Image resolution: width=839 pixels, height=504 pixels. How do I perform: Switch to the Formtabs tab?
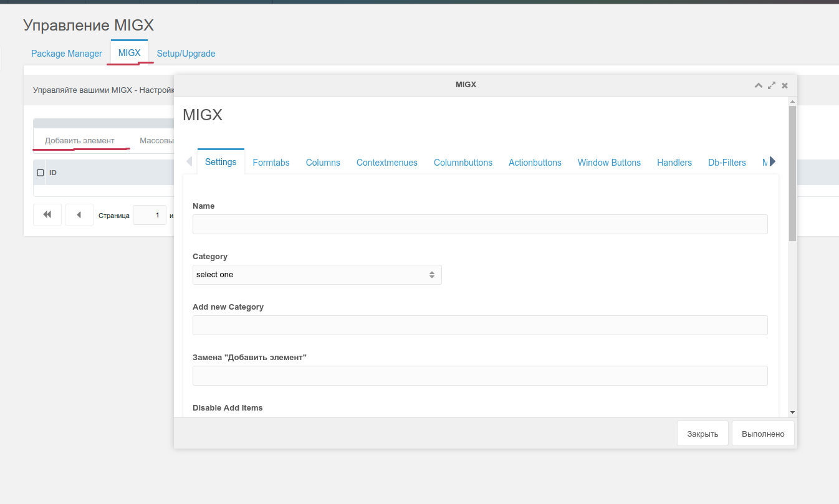tap(271, 163)
